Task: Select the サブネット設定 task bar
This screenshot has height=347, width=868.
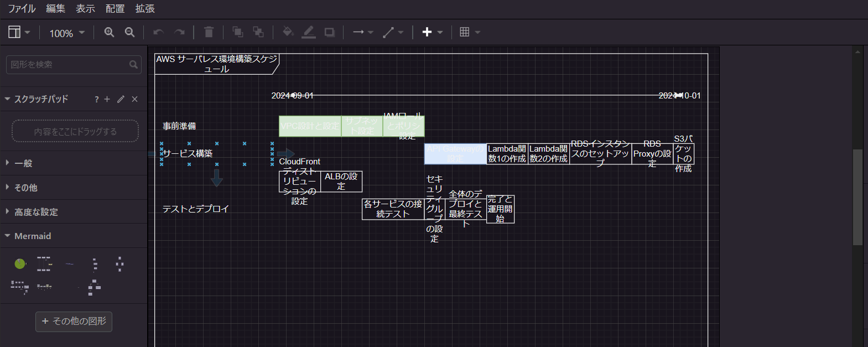Action: [362, 126]
